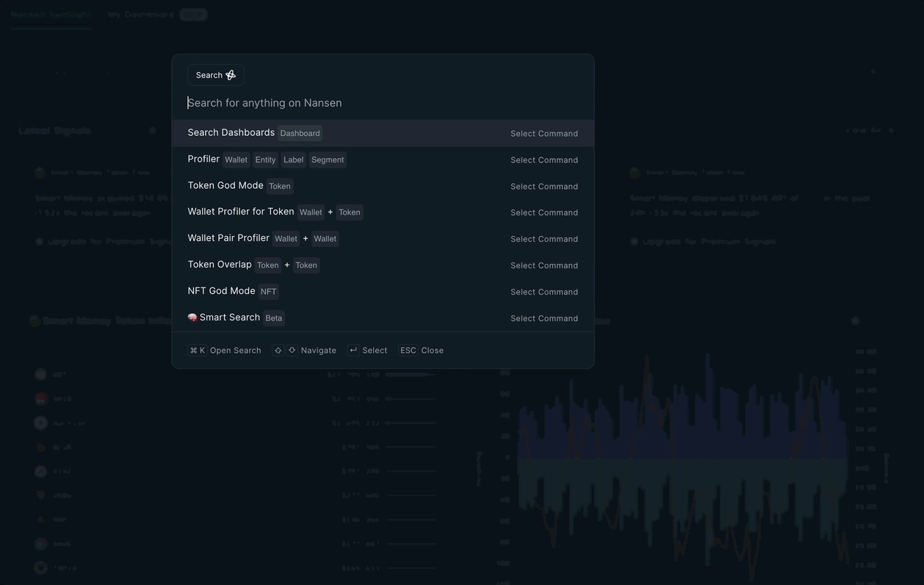Click the Token tag beside Token God Mode

tap(280, 186)
